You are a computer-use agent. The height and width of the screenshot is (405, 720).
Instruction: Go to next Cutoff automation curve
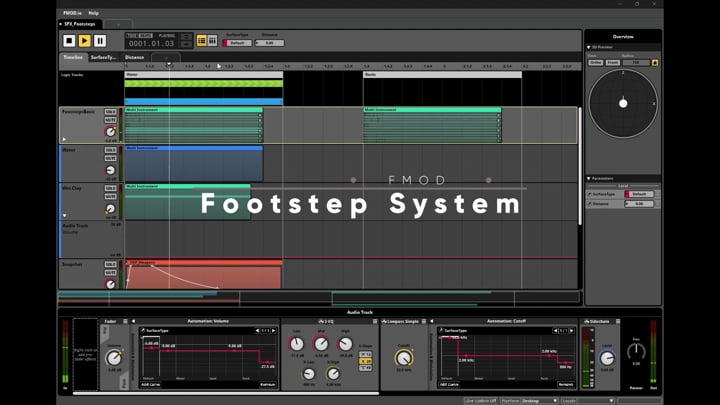point(571,331)
